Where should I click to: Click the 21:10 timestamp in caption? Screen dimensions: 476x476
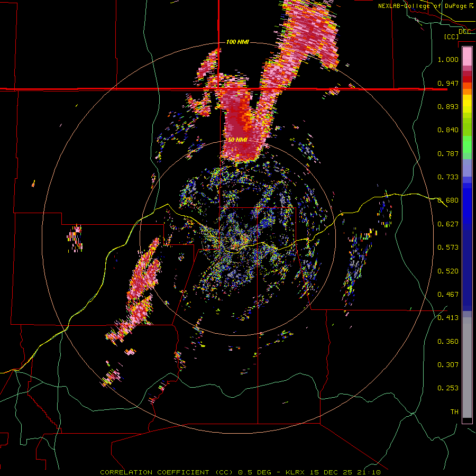[x=370, y=472]
